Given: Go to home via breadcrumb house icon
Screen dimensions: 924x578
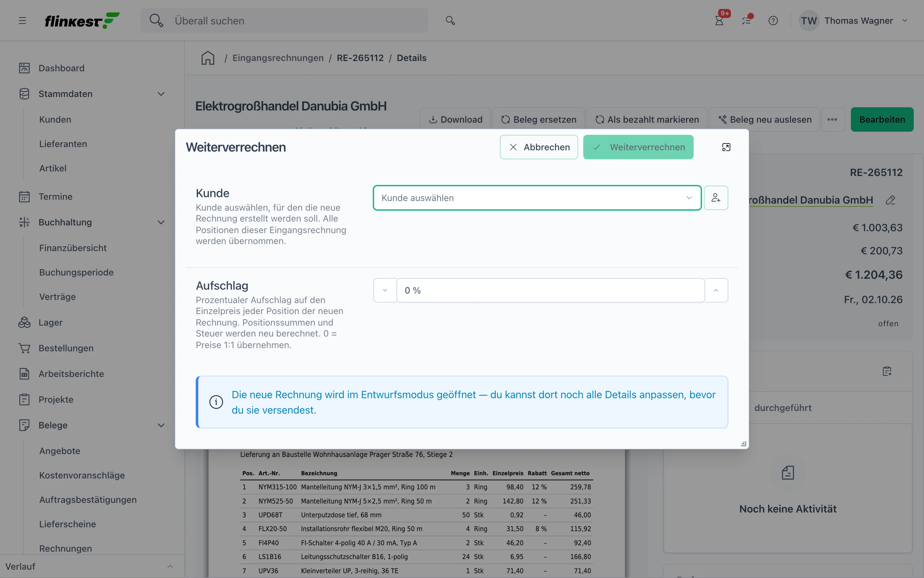Looking at the screenshot, I should [x=208, y=58].
